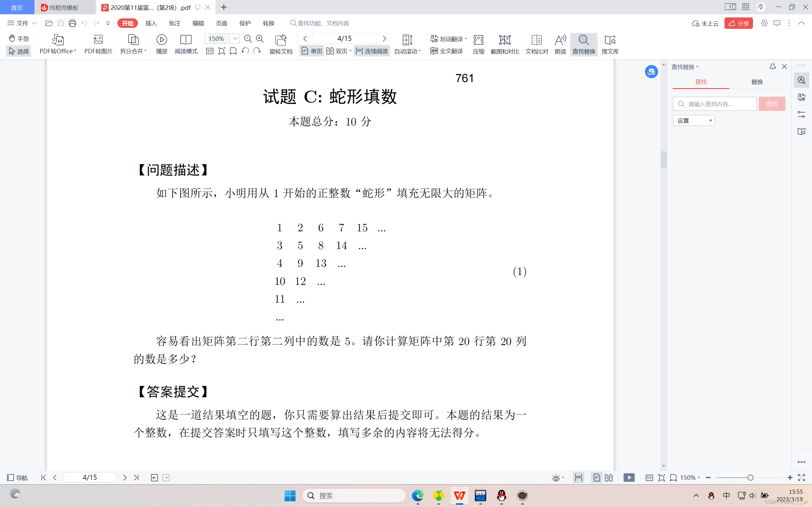Screen dimensions: 812x507
Task: Click the PDF转图片 icon
Action: 98,40
